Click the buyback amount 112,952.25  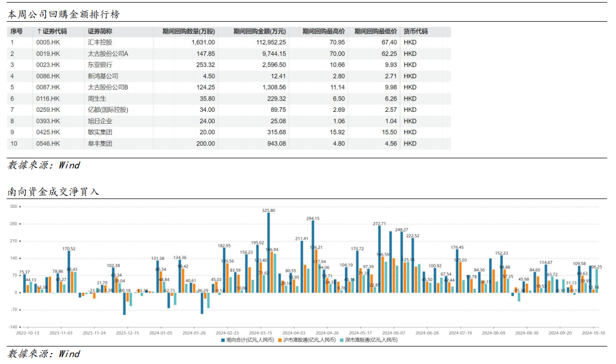pos(271,42)
